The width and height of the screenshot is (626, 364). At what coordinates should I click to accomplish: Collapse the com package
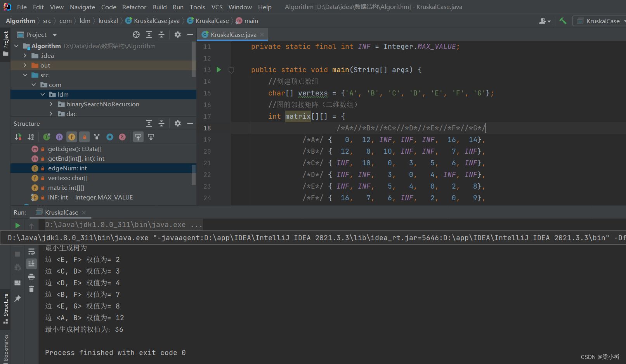coord(34,85)
